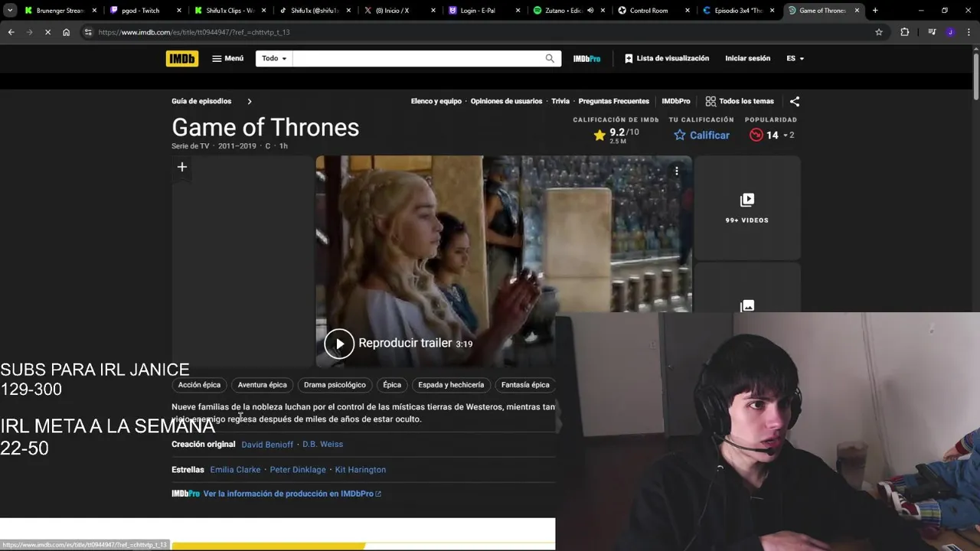980x551 pixels.
Task: Bookmark this page with the star
Action: (x=879, y=32)
